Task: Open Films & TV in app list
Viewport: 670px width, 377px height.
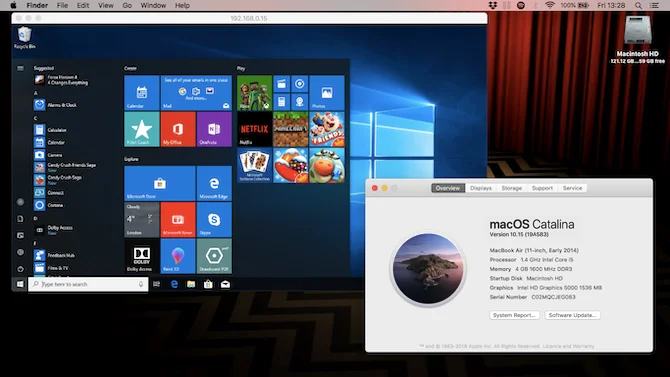Action: click(x=51, y=268)
